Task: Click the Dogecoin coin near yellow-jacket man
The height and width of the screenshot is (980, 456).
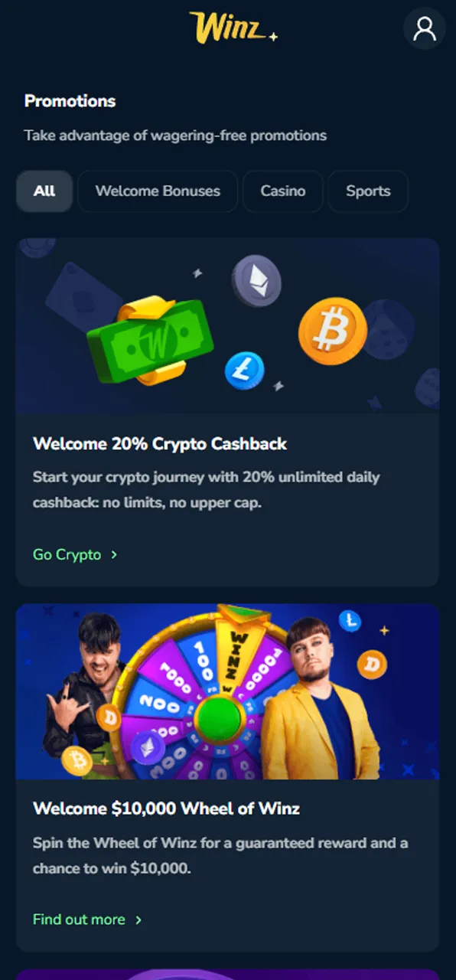Action: 373,665
